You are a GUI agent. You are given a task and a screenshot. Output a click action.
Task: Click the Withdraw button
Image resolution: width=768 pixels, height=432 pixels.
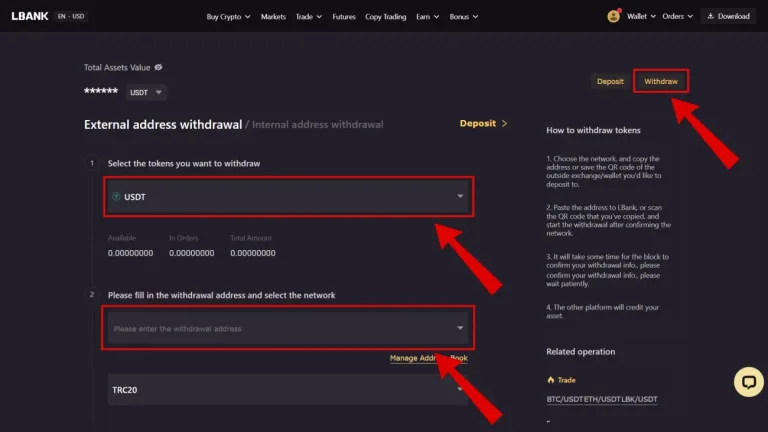click(660, 80)
